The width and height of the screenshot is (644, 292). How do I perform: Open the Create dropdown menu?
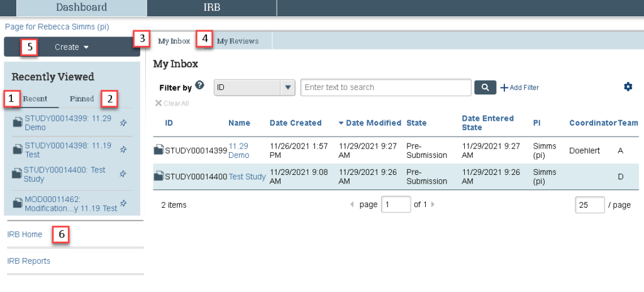pyautogui.click(x=72, y=47)
